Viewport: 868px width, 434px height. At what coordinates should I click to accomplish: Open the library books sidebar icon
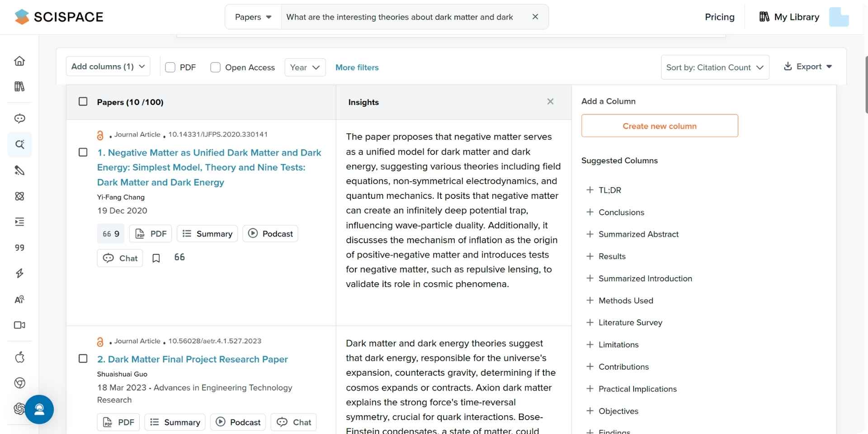tap(19, 86)
